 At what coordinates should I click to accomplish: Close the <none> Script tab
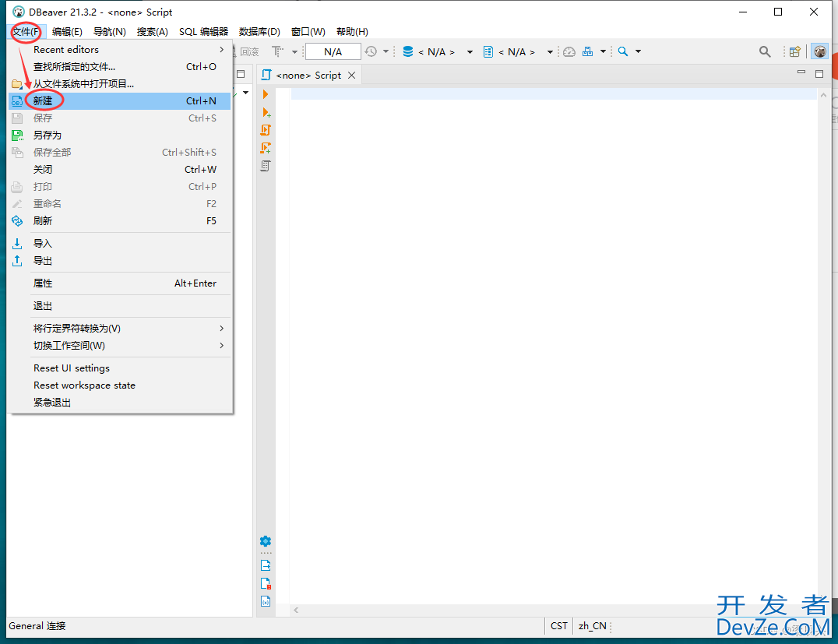click(352, 76)
